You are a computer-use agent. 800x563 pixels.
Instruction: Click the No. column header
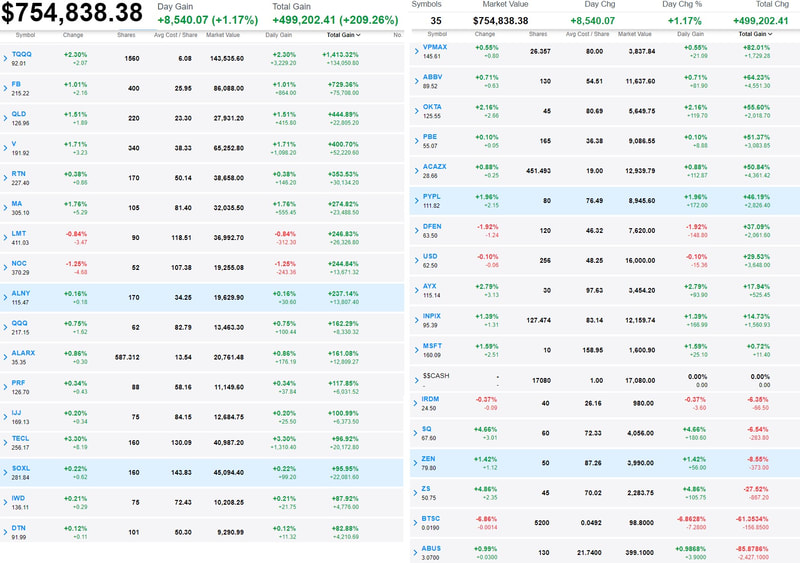click(x=398, y=35)
